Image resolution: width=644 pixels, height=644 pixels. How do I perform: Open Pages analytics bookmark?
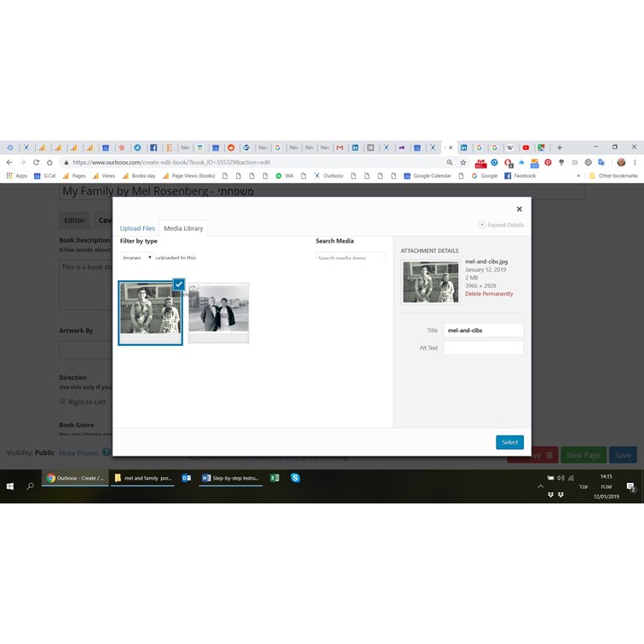tap(74, 175)
